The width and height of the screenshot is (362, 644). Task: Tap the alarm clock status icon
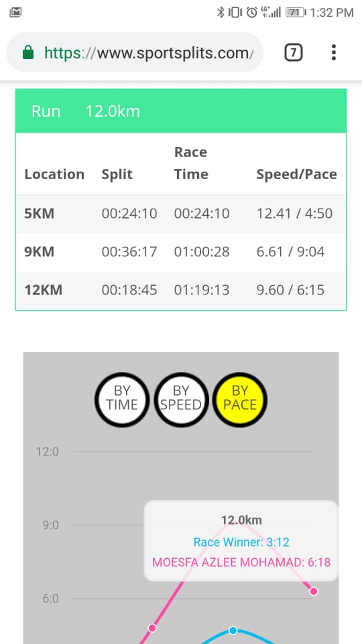pyautogui.click(x=251, y=12)
